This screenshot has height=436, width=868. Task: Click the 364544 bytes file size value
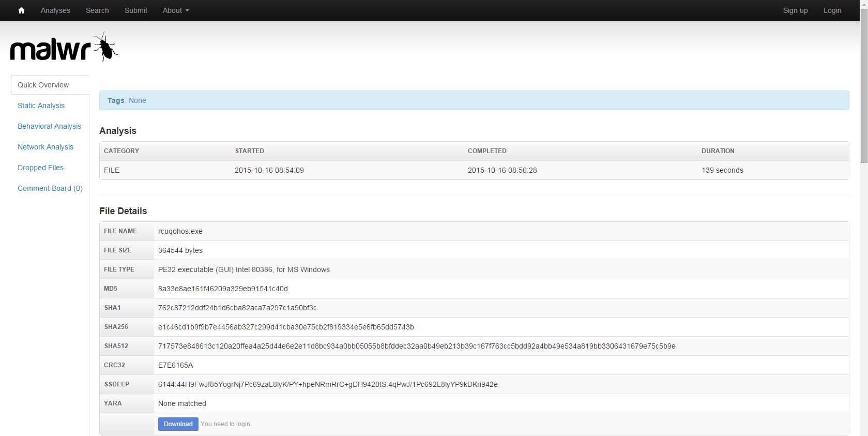coord(180,250)
